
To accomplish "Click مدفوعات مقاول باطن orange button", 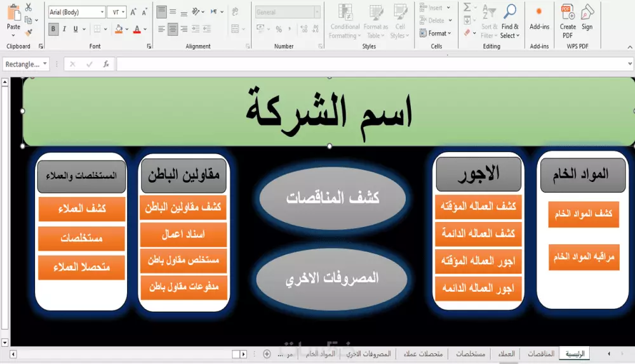I will (184, 287).
